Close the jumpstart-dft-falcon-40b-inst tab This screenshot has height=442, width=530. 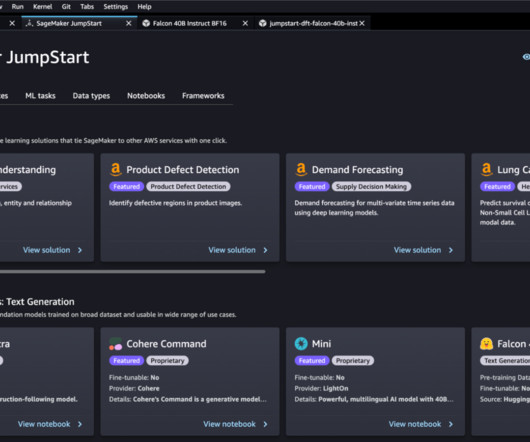tap(362, 23)
